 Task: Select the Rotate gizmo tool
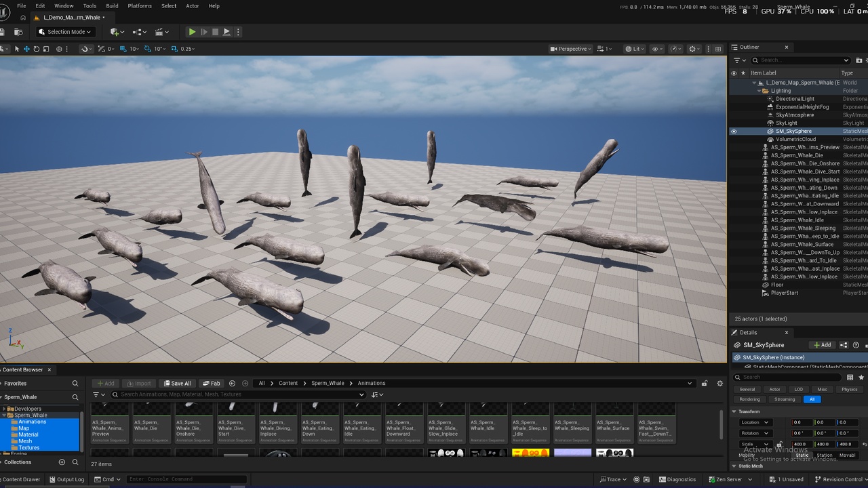[37, 49]
